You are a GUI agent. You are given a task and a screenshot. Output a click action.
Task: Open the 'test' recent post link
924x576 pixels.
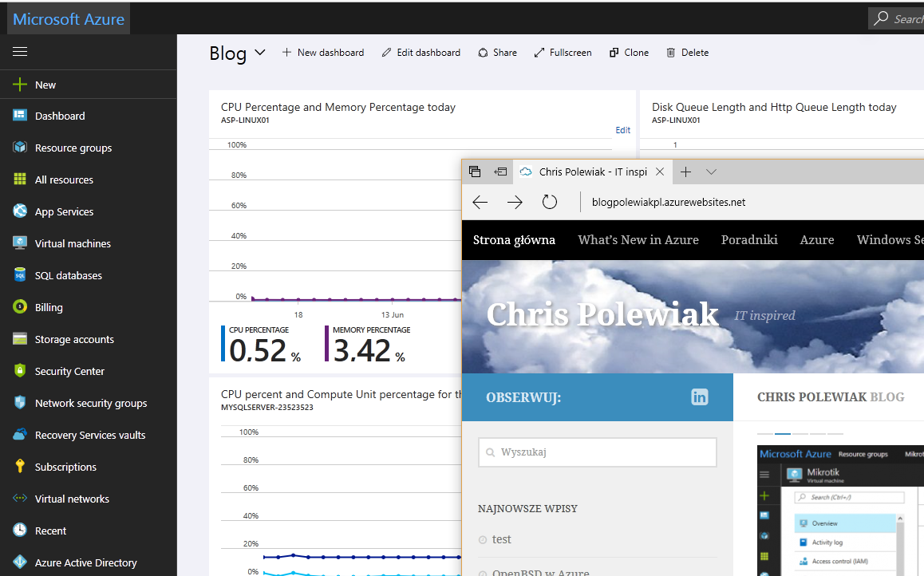point(501,539)
